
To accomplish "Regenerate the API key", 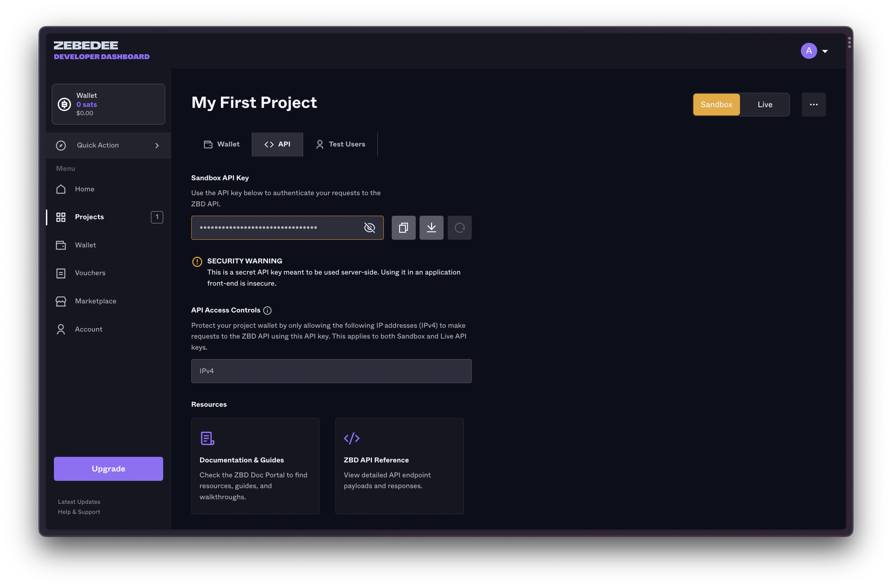I will pyautogui.click(x=460, y=228).
